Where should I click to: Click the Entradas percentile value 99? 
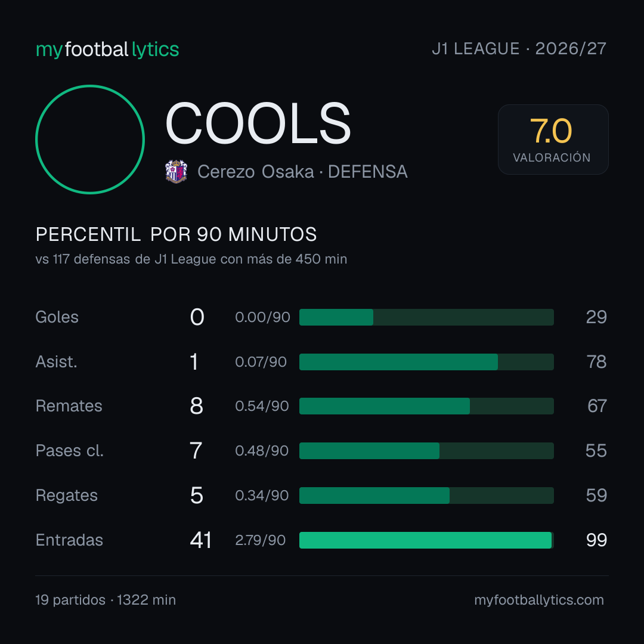pyautogui.click(x=596, y=540)
